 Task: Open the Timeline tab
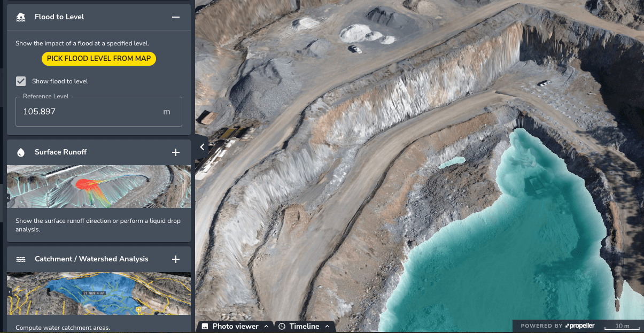(304, 326)
